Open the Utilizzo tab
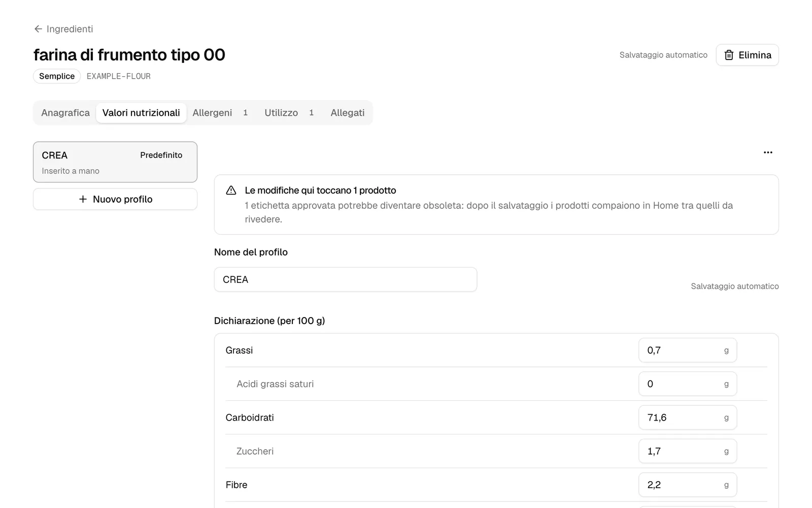This screenshot has width=812, height=508. click(x=289, y=113)
